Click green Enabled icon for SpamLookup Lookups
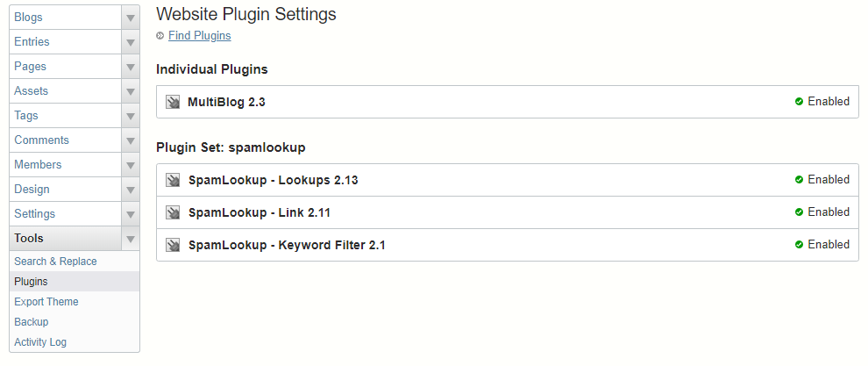This screenshot has width=868, height=366. (799, 180)
